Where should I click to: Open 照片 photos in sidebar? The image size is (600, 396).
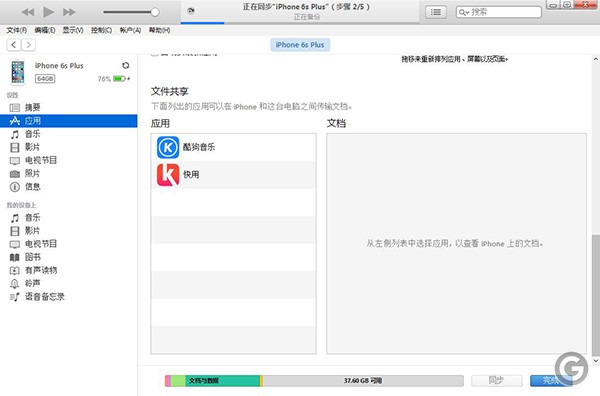coord(68,174)
